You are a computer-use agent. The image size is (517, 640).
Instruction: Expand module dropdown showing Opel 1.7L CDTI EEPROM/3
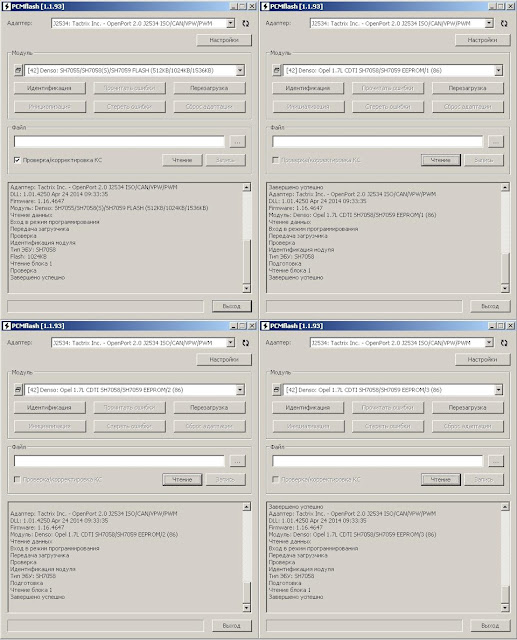tap(499, 390)
